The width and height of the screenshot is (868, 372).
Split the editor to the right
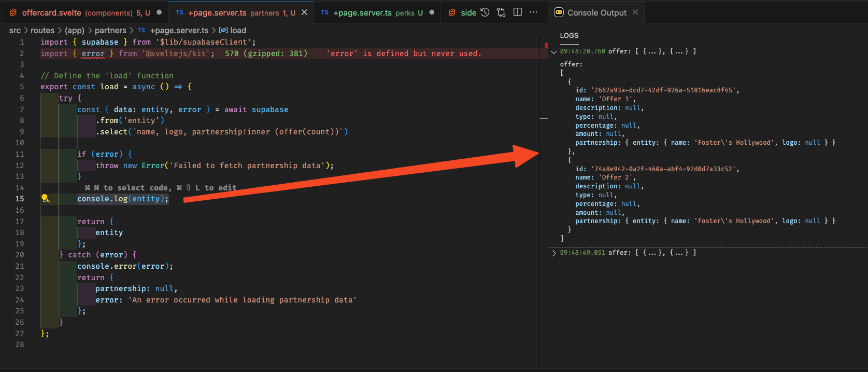point(517,12)
